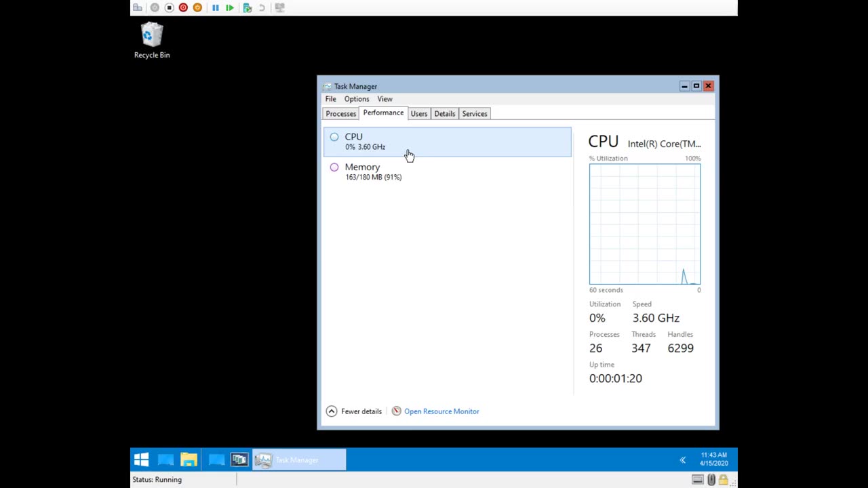
Task: Click the '% Utilization' graph label
Action: point(608,159)
